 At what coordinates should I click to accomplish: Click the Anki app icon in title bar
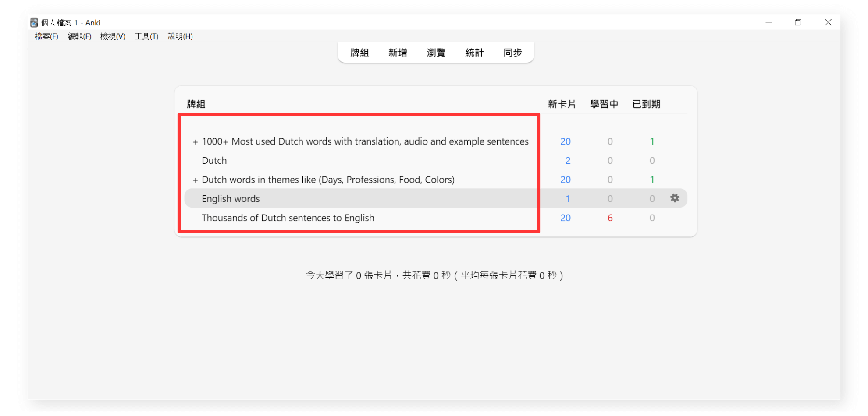click(34, 22)
